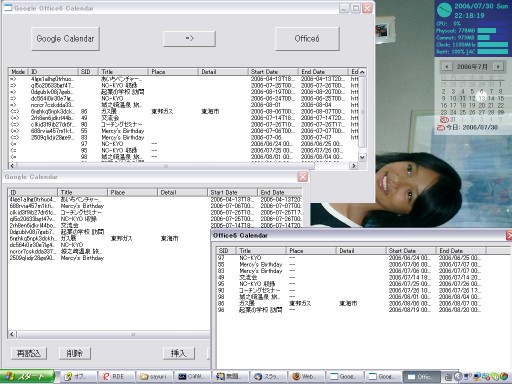This screenshot has height=384, width=512.
Task: Switch to the 無題 paint taskbar item
Action: (231, 377)
